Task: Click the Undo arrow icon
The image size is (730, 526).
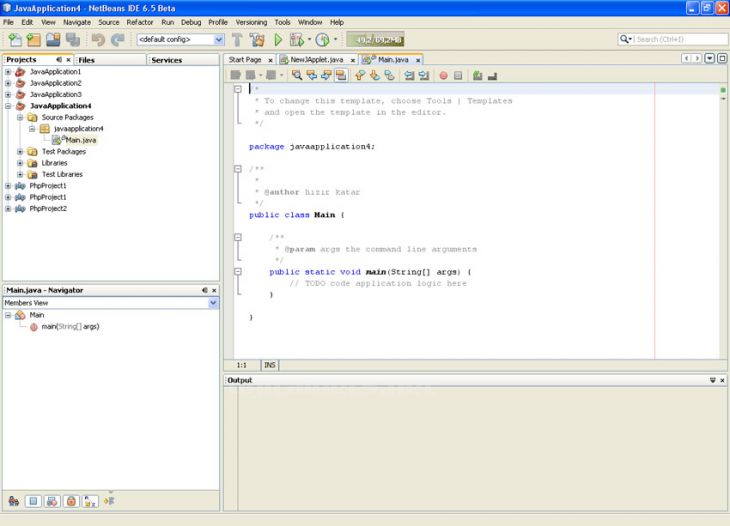Action: [98, 40]
